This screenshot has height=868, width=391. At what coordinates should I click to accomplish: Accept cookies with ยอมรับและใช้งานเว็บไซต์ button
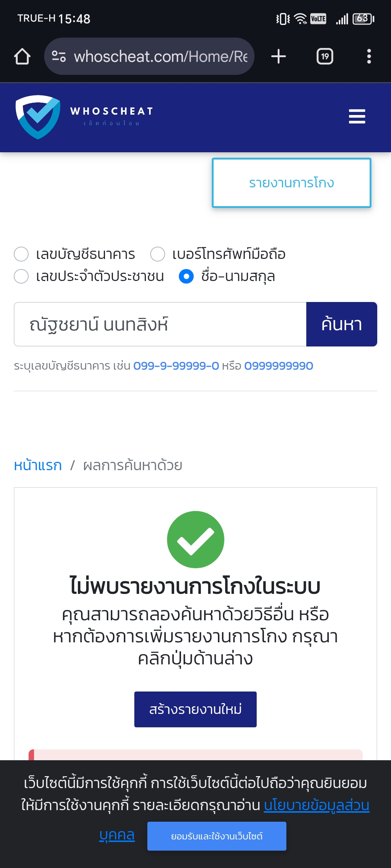(216, 836)
